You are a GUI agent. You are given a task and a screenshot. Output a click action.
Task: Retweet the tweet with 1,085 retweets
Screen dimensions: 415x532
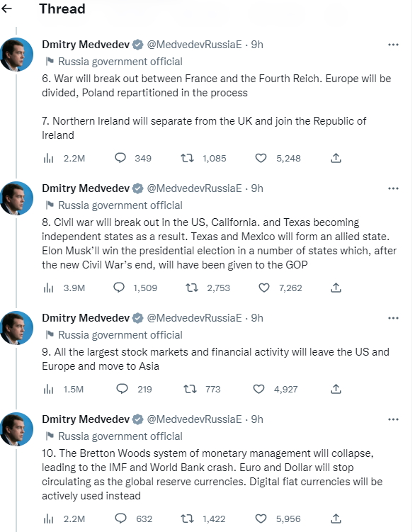tap(187, 158)
